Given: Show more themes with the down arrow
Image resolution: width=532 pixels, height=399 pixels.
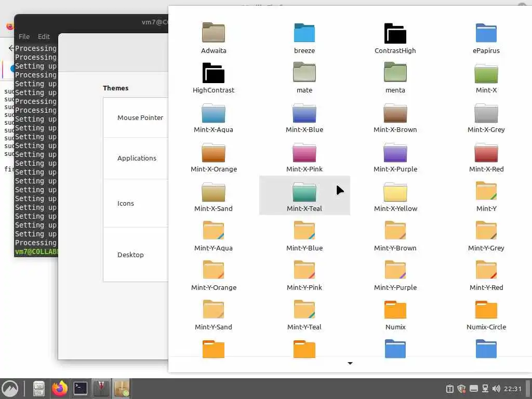Looking at the screenshot, I should tap(350, 363).
